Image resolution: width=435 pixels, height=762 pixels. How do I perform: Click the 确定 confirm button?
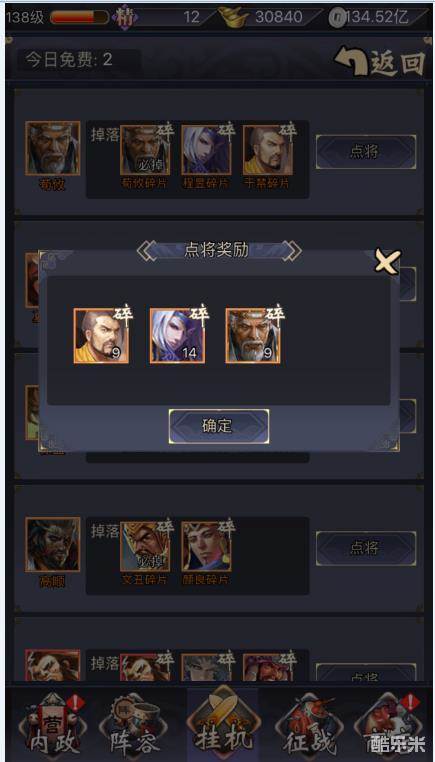219,426
